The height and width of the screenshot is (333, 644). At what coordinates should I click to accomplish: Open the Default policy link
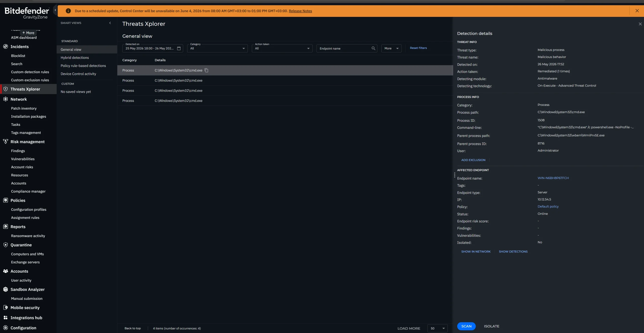pyautogui.click(x=548, y=206)
